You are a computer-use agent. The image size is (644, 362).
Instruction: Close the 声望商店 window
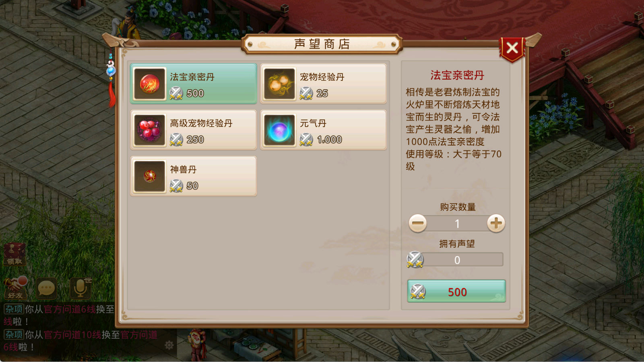coord(512,49)
